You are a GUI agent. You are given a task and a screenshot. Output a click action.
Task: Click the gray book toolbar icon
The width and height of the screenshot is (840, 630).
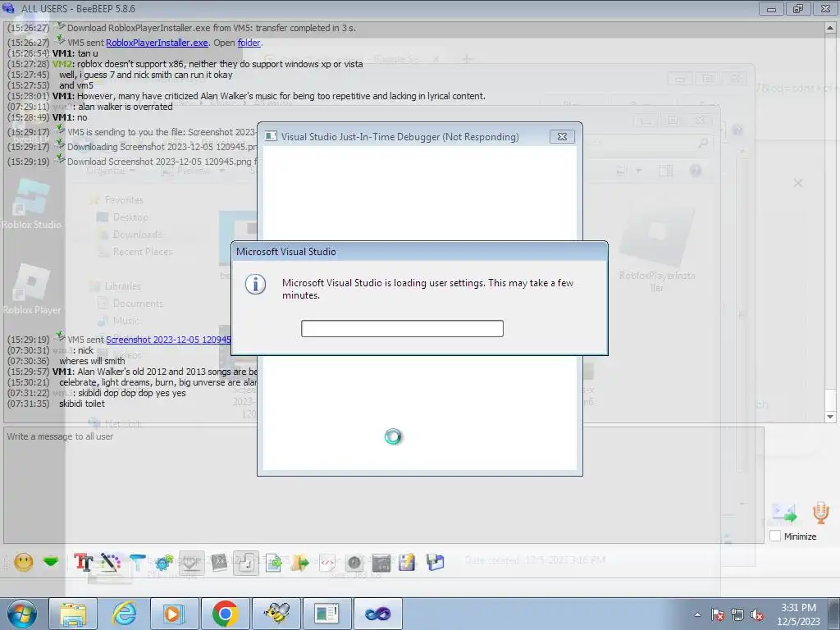(219, 563)
